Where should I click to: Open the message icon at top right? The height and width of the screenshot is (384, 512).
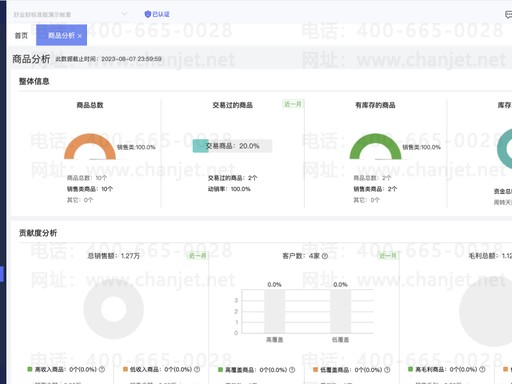pyautogui.click(x=509, y=14)
